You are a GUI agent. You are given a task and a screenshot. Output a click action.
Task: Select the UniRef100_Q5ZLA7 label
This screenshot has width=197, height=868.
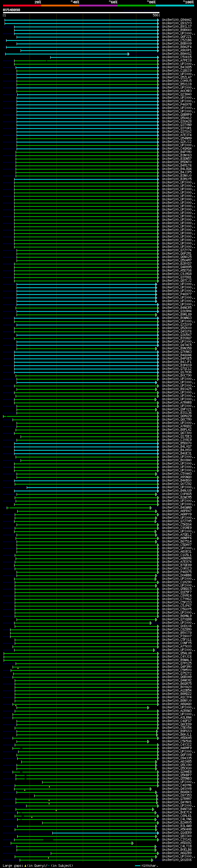(176, 78)
